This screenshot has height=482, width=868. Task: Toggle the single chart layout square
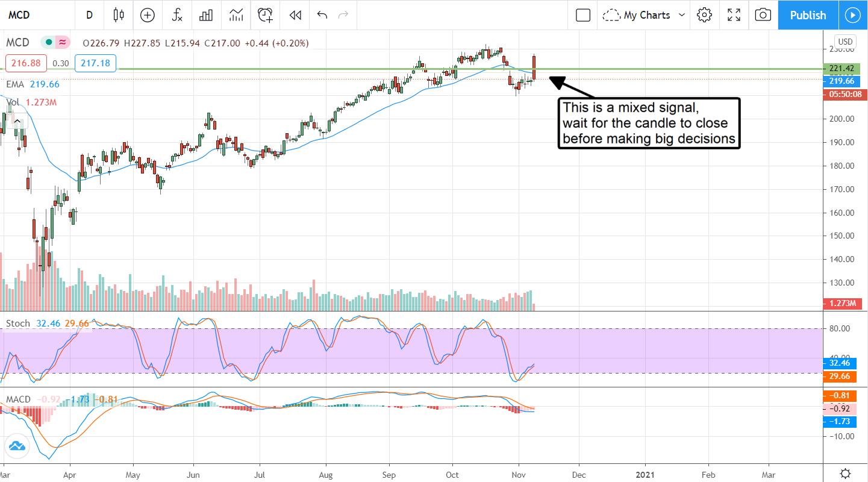pos(582,15)
